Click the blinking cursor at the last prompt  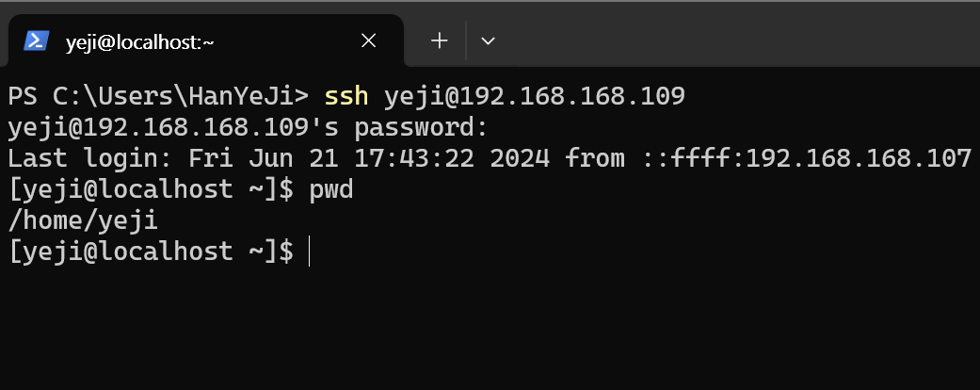(x=309, y=252)
